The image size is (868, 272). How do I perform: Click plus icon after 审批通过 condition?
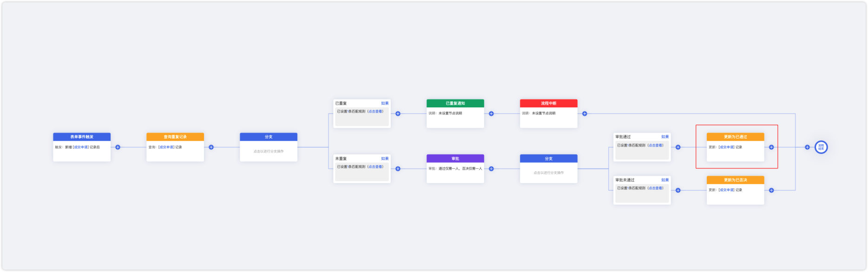pyautogui.click(x=678, y=147)
